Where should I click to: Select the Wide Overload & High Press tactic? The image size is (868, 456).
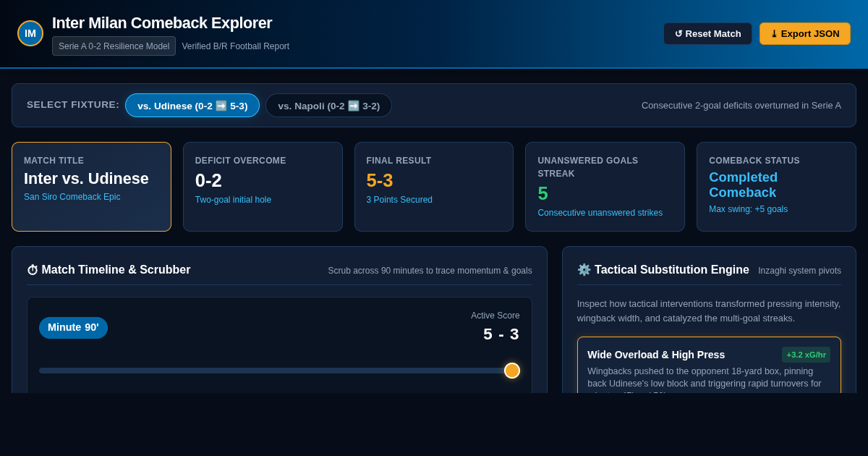point(709,365)
